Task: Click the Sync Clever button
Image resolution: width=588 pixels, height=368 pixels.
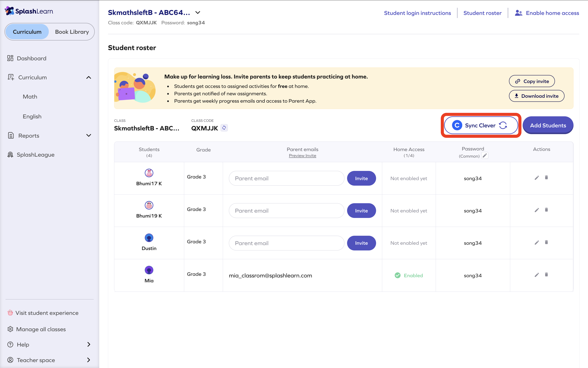Action: coord(481,125)
